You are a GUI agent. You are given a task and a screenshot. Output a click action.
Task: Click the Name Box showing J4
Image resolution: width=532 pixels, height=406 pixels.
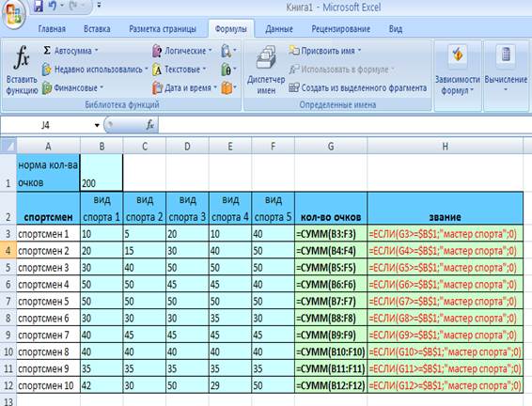pos(46,126)
